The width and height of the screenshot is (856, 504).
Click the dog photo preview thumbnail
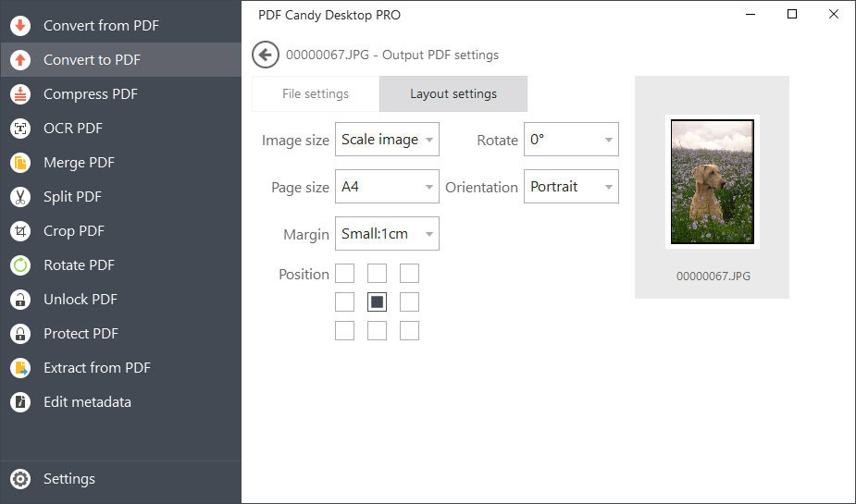coord(713,181)
